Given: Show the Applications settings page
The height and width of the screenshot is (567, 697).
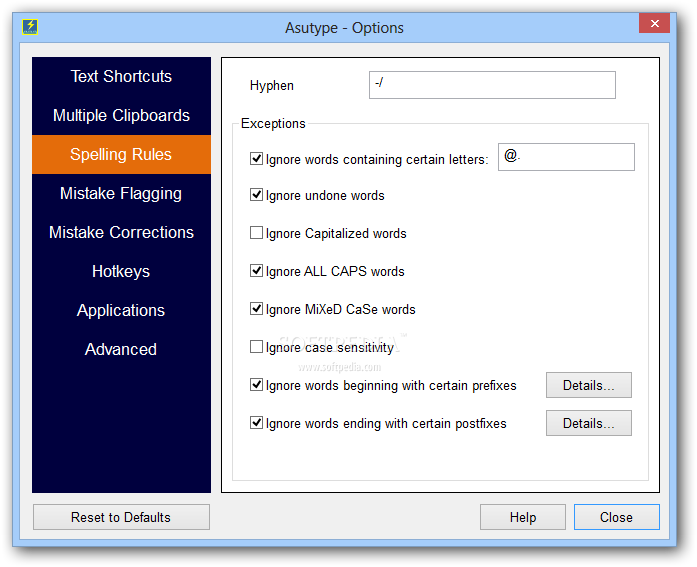Looking at the screenshot, I should coord(121,310).
